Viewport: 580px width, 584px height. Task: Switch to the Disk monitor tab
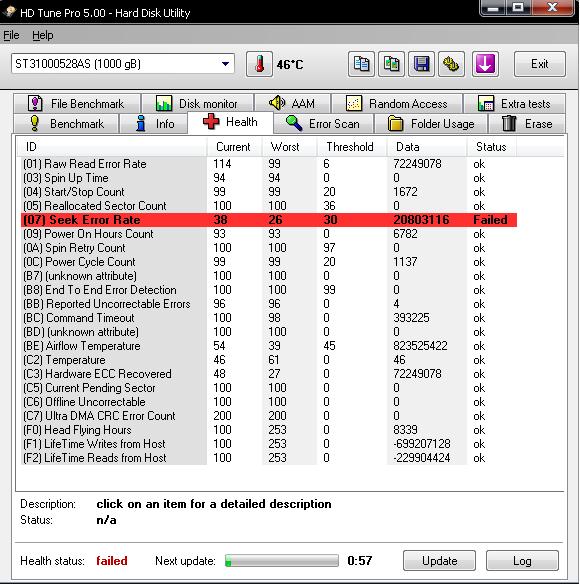(197, 104)
